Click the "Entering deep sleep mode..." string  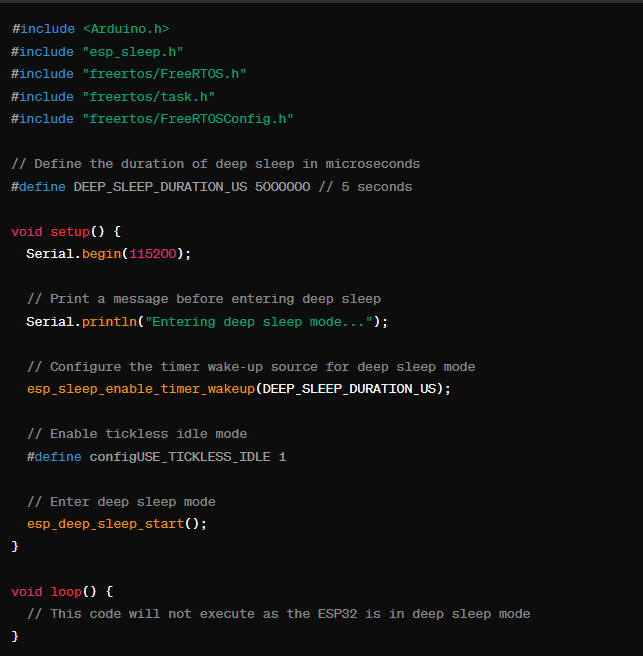(262, 322)
